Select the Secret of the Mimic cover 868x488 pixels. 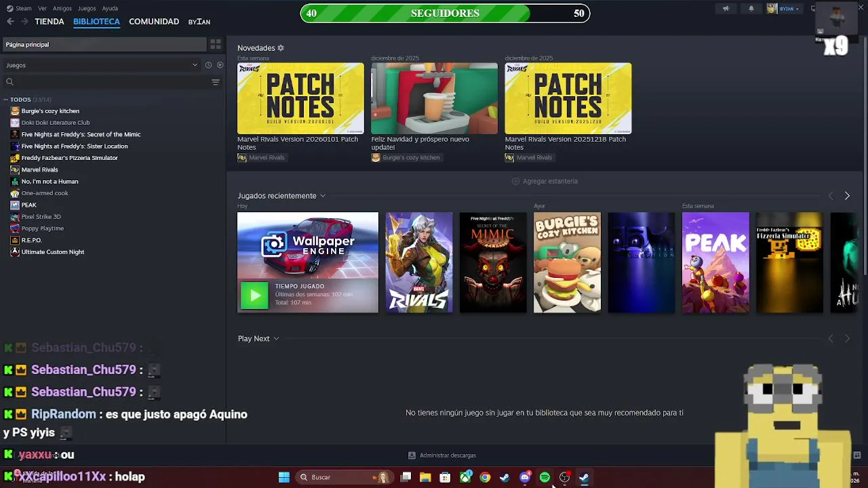(493, 263)
